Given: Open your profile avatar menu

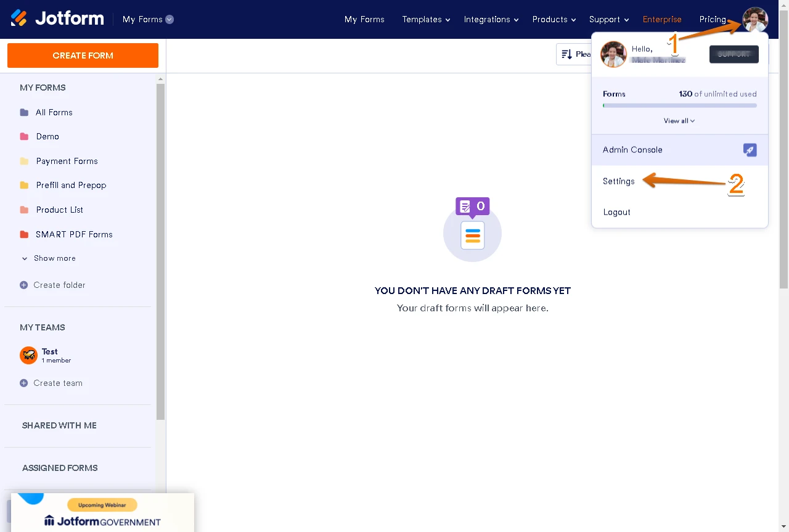Looking at the screenshot, I should [754, 20].
